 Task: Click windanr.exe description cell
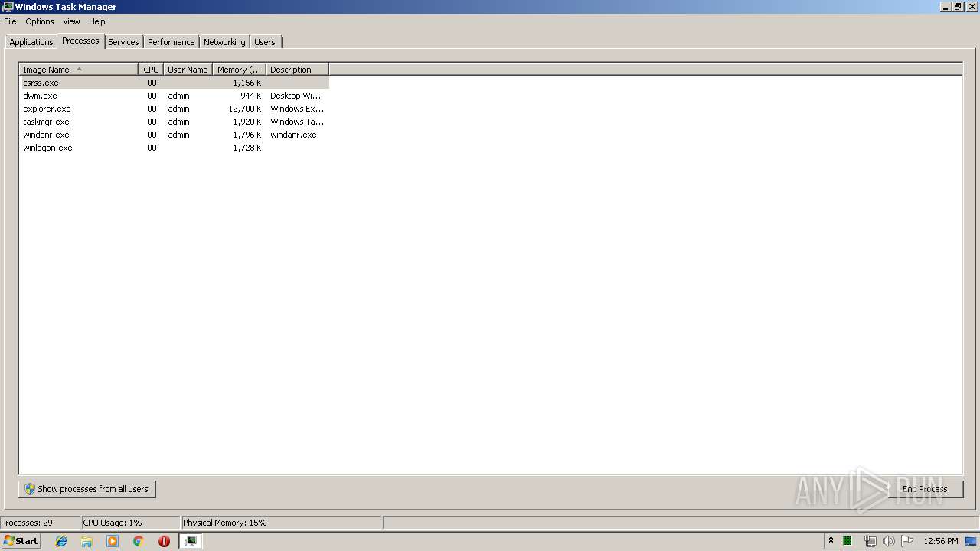[x=293, y=135]
